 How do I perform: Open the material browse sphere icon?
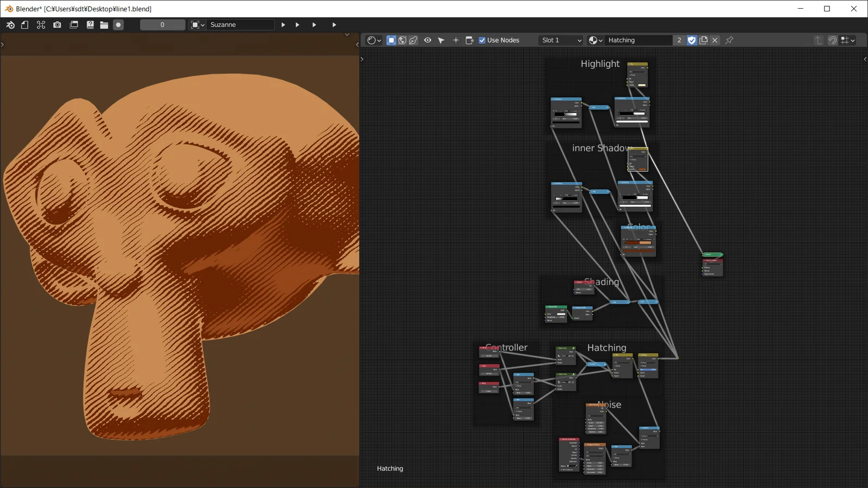[x=594, y=40]
